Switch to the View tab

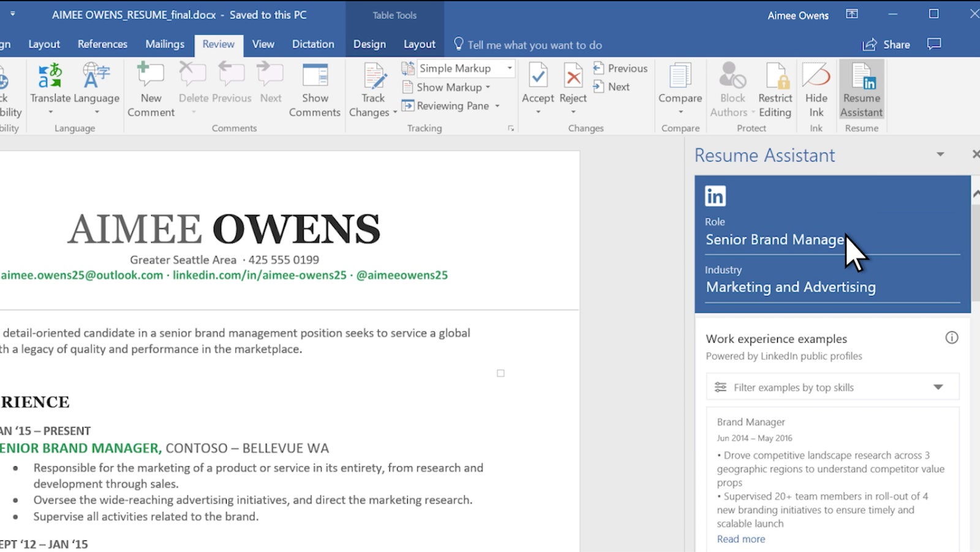pos(263,44)
